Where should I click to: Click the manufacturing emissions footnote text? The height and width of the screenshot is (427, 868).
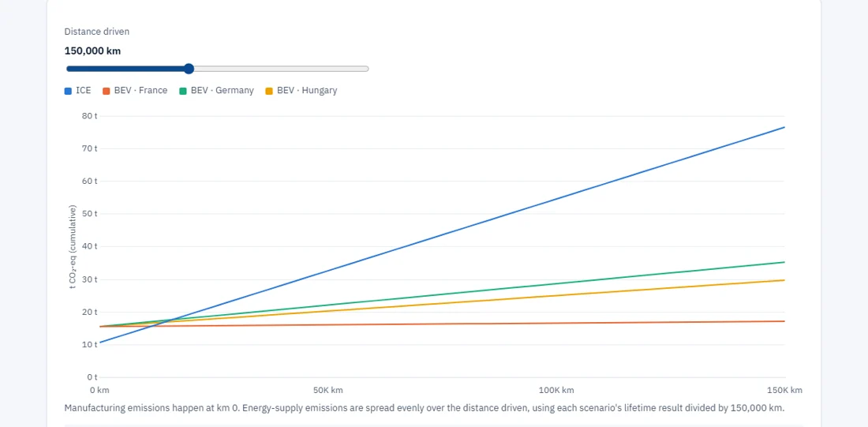point(425,408)
